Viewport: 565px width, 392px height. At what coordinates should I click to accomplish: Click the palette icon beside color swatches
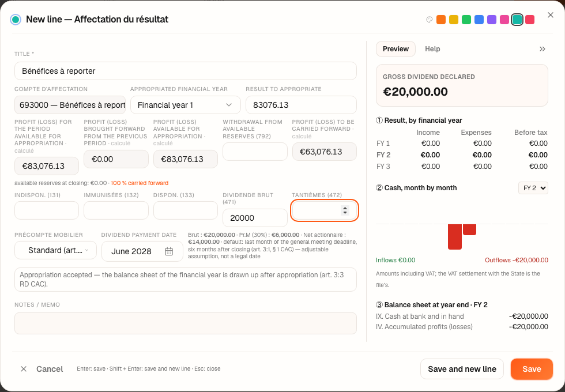(429, 20)
